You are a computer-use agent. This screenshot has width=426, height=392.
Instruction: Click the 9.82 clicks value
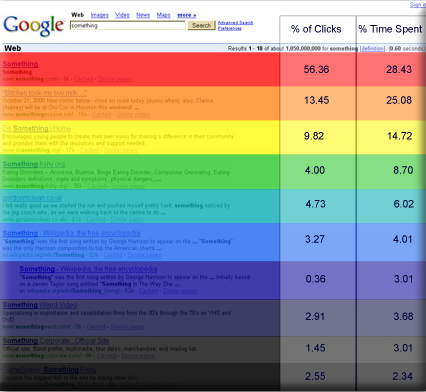coord(314,136)
